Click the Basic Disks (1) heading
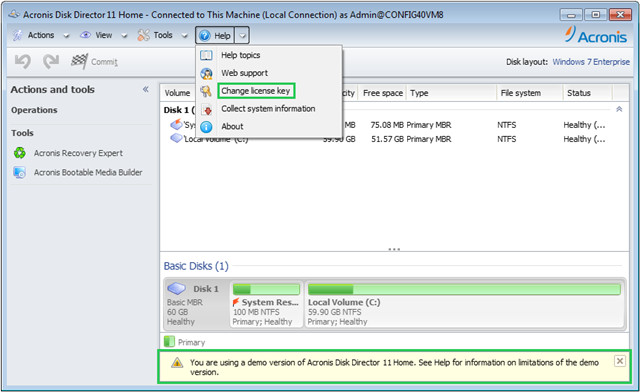 pyautogui.click(x=196, y=266)
